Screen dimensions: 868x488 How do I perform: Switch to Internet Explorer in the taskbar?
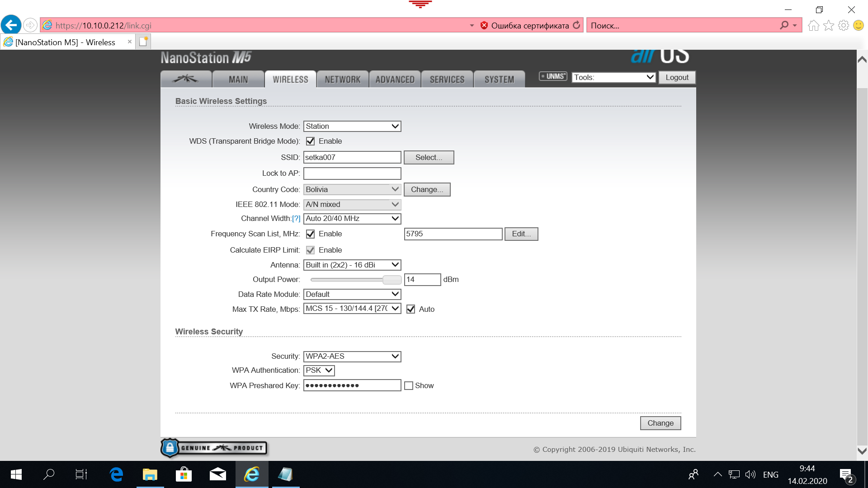coord(252,474)
